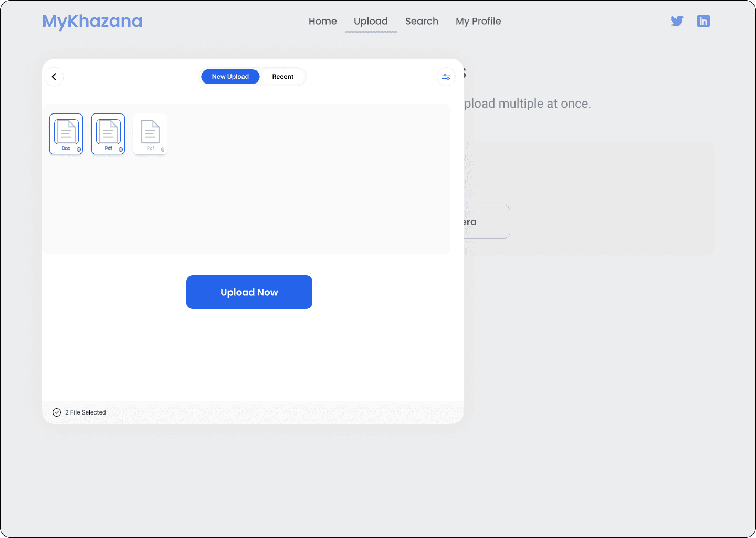
Task: Click the partially hidden camera button behind the dialog
Action: click(487, 222)
